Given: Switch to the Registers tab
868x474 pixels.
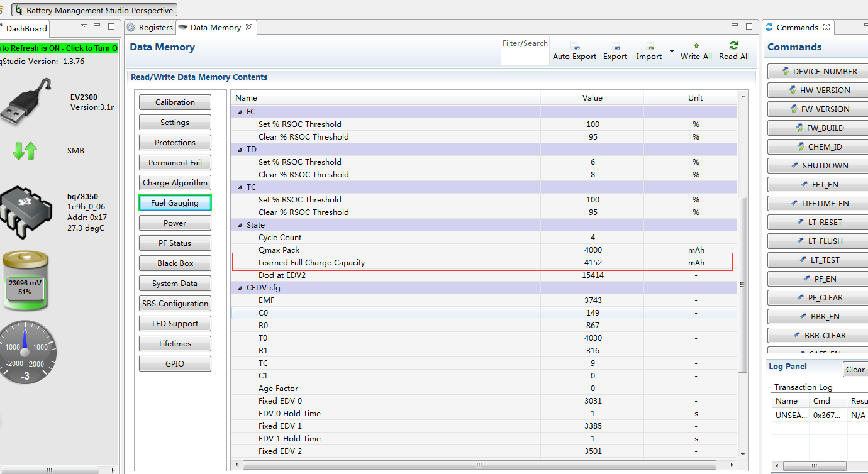Looking at the screenshot, I should click(x=150, y=27).
